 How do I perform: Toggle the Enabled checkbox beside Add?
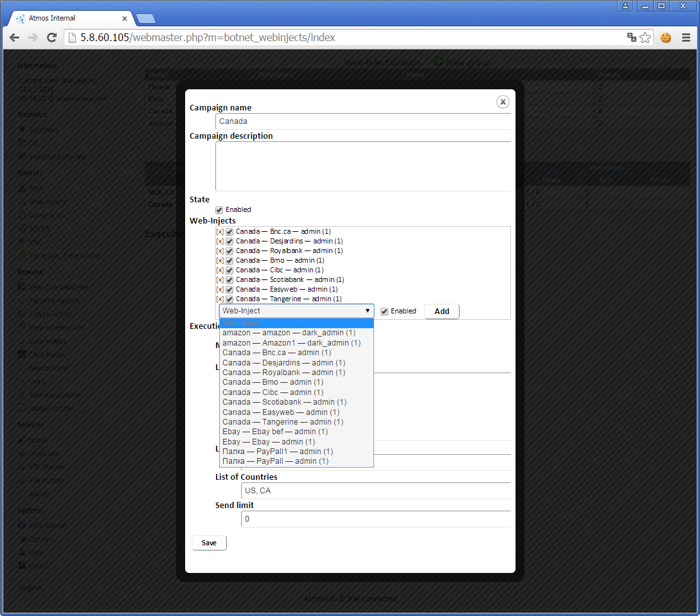(x=384, y=312)
